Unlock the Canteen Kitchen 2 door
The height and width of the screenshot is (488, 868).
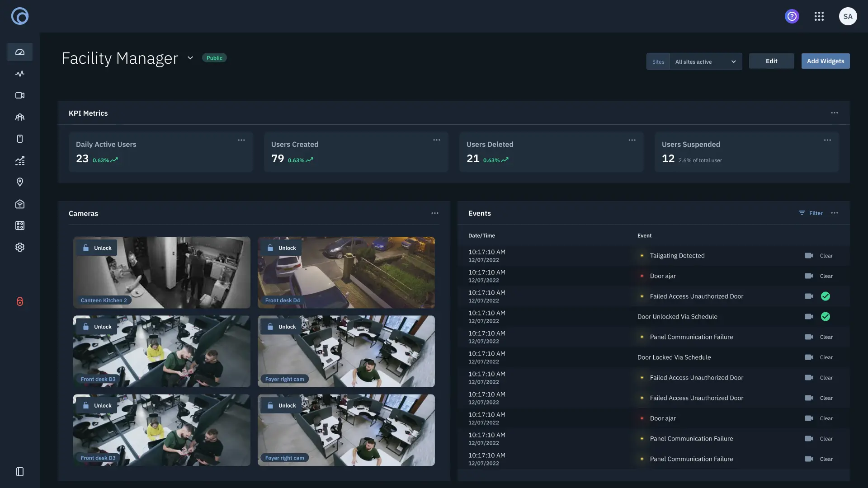point(97,248)
